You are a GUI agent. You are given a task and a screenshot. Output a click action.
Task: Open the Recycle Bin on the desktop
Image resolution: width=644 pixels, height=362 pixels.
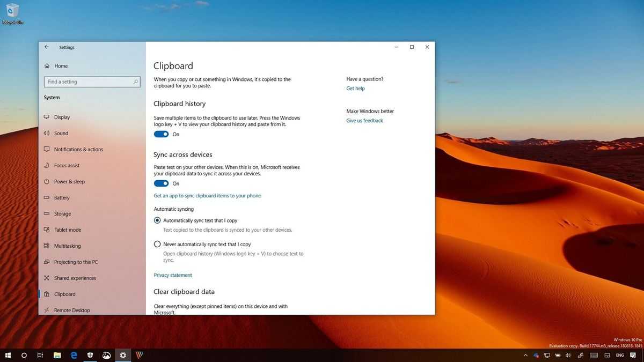coord(12,14)
